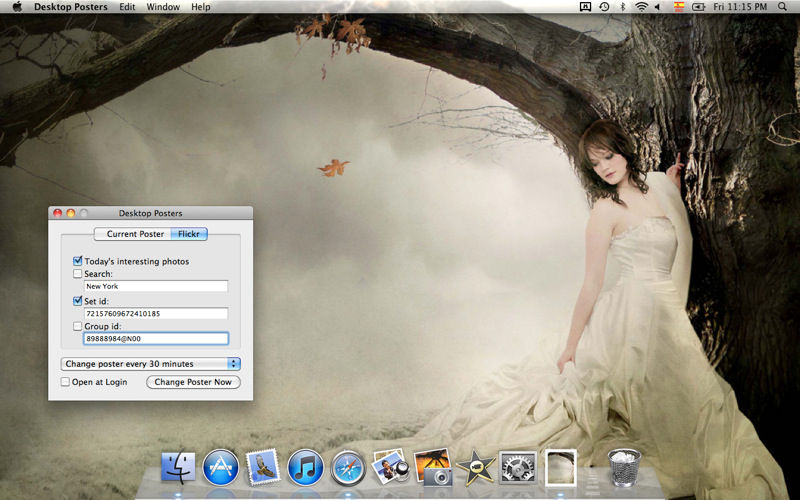Tick the Group id checkbox
Screen dimensions: 800x500
(78, 326)
